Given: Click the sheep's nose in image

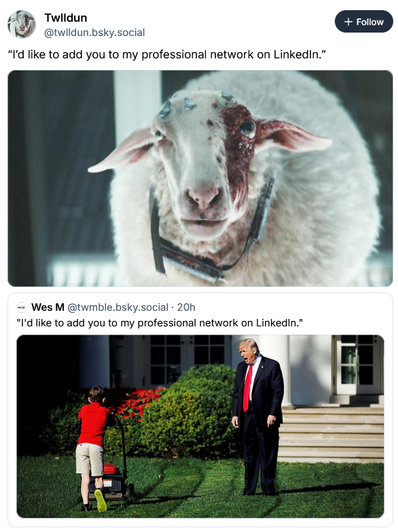Looking at the screenshot, I should click(205, 198).
